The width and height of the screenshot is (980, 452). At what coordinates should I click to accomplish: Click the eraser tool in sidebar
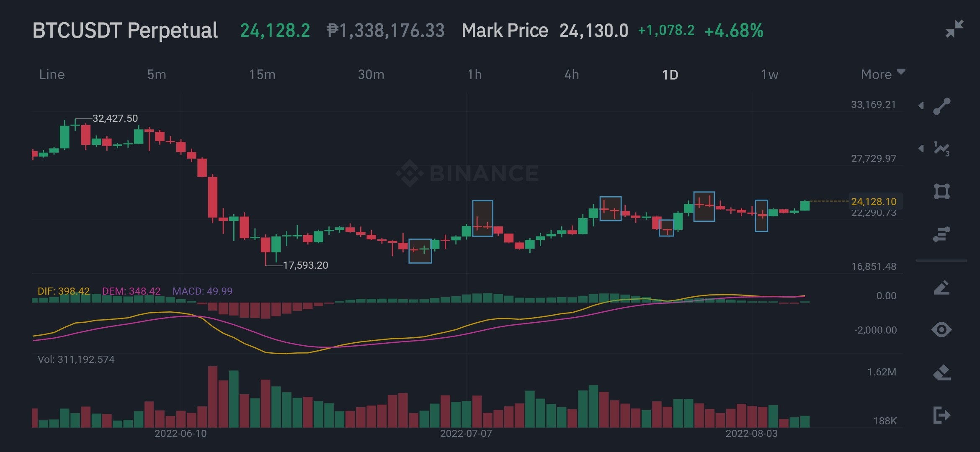[942, 372]
